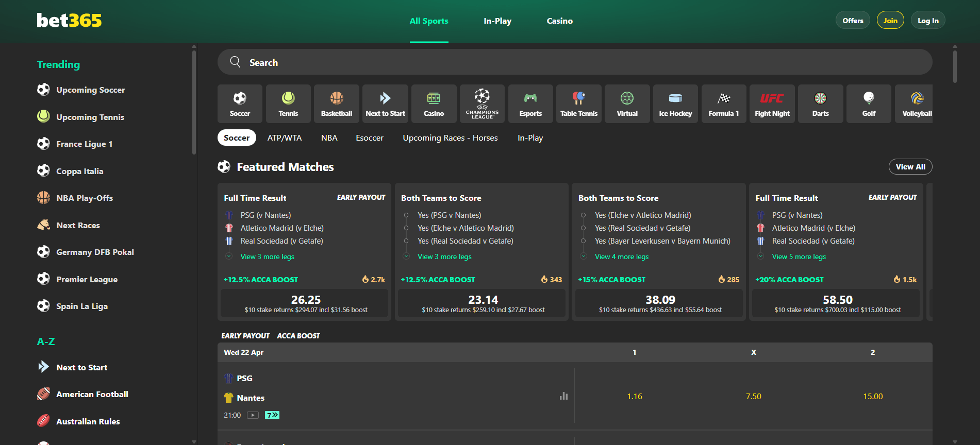Switch filter to Upcoming Races - Horses
The height and width of the screenshot is (445, 980).
(x=450, y=138)
